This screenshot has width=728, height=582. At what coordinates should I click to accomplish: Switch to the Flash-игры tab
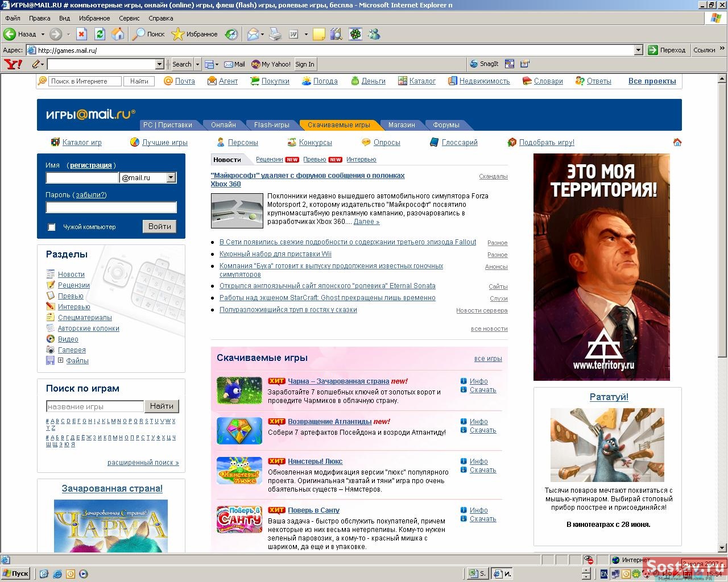[x=271, y=125]
